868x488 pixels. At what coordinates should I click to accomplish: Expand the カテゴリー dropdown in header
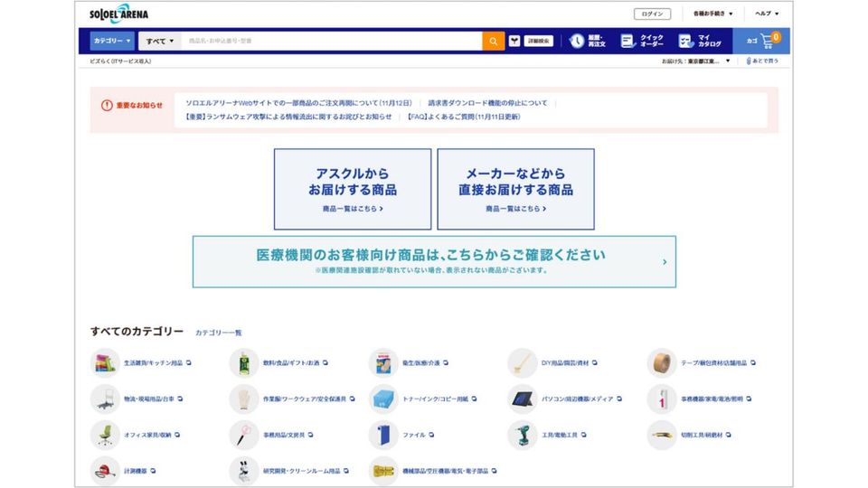point(112,41)
